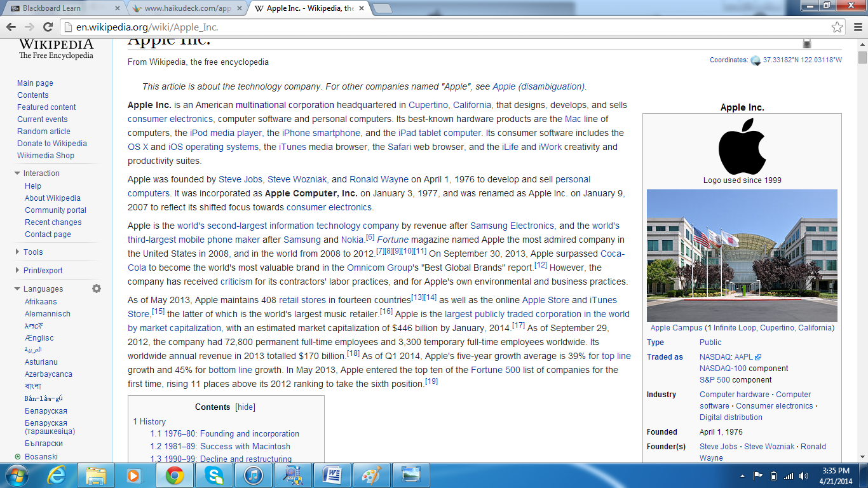Open File Explorer from the taskbar

[x=96, y=475]
